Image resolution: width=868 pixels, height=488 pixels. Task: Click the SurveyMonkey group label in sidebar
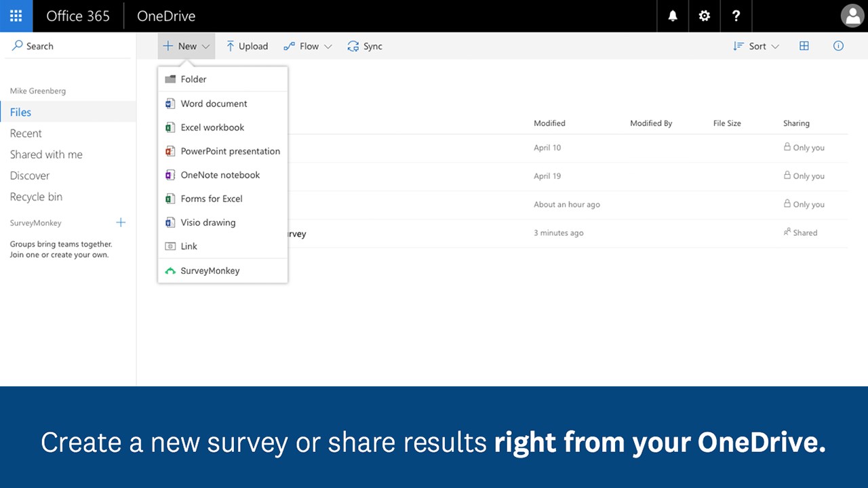(x=36, y=223)
